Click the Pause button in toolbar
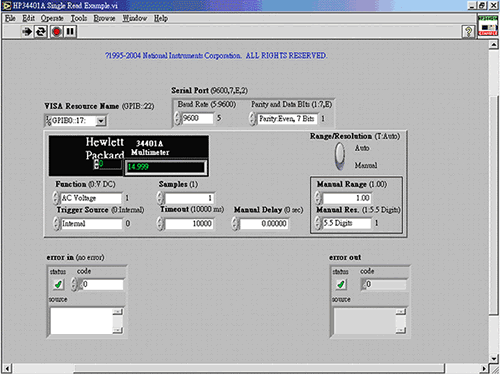500x374 pixels. [x=70, y=32]
